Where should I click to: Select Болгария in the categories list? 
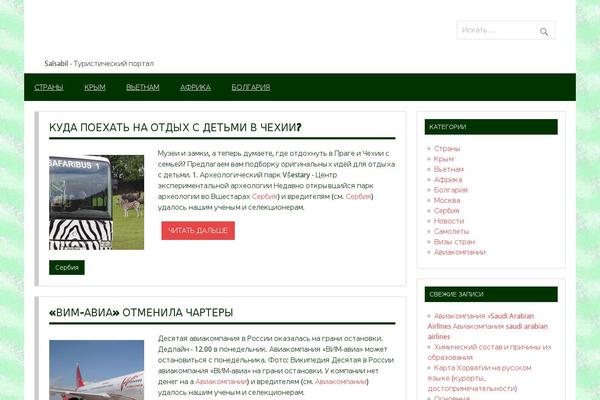[450, 190]
